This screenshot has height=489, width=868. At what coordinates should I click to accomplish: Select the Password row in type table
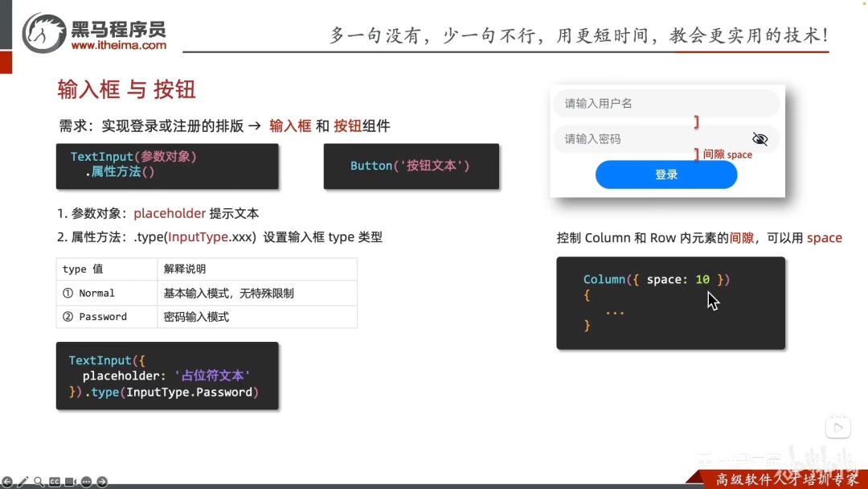(207, 317)
